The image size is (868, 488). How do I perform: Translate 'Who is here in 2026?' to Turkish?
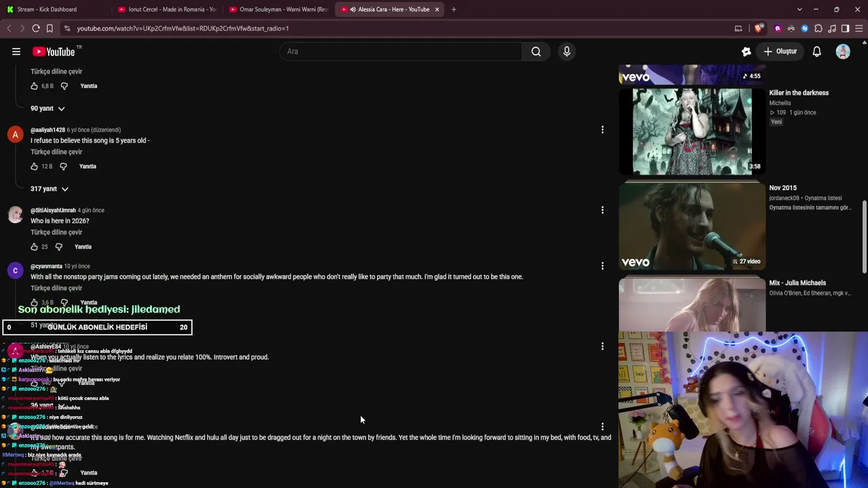56,232
